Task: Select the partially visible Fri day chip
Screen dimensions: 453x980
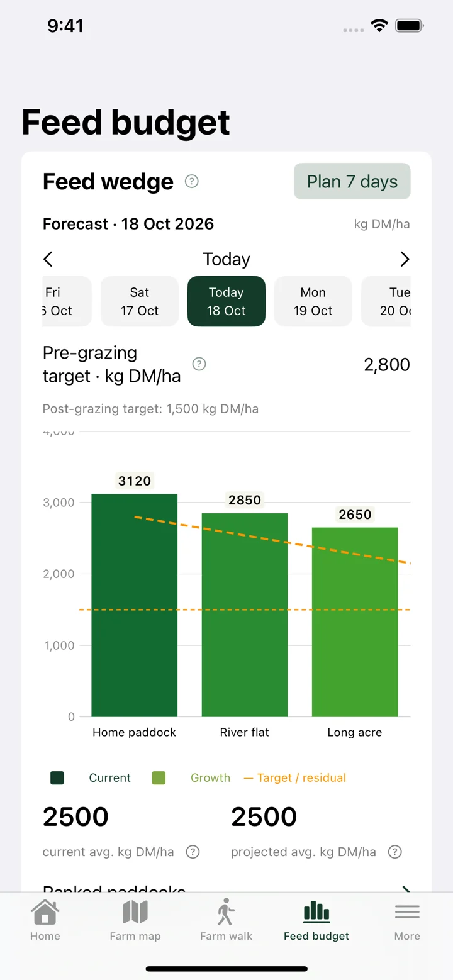Action: [x=67, y=301]
